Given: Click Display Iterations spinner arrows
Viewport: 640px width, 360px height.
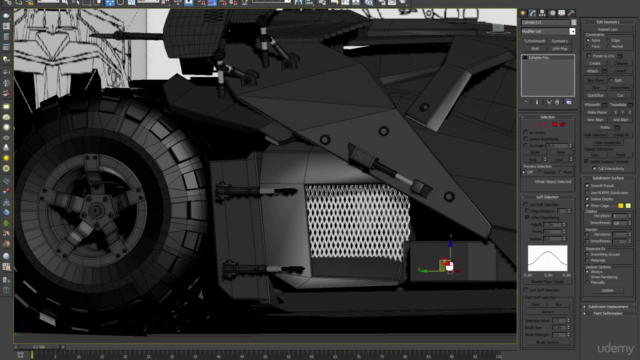Looking at the screenshot, I should 630,216.
